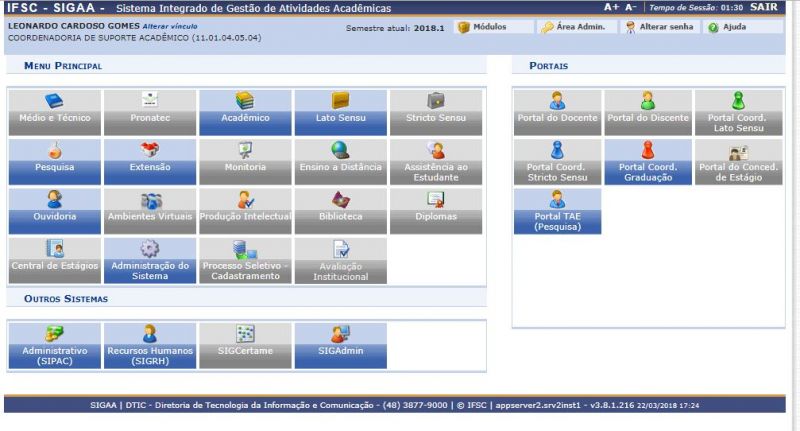Open the Ouvidoria module
The height and width of the screenshot is (431, 800).
54,200
